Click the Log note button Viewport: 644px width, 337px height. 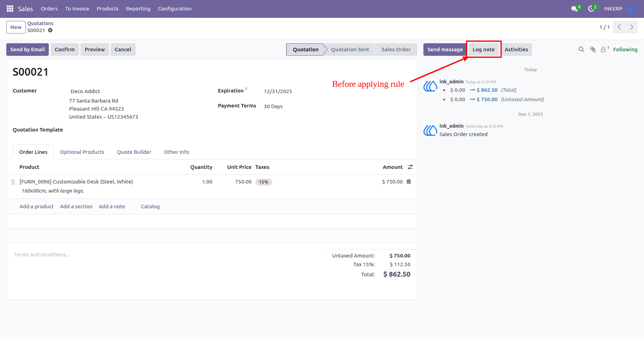pyautogui.click(x=484, y=50)
